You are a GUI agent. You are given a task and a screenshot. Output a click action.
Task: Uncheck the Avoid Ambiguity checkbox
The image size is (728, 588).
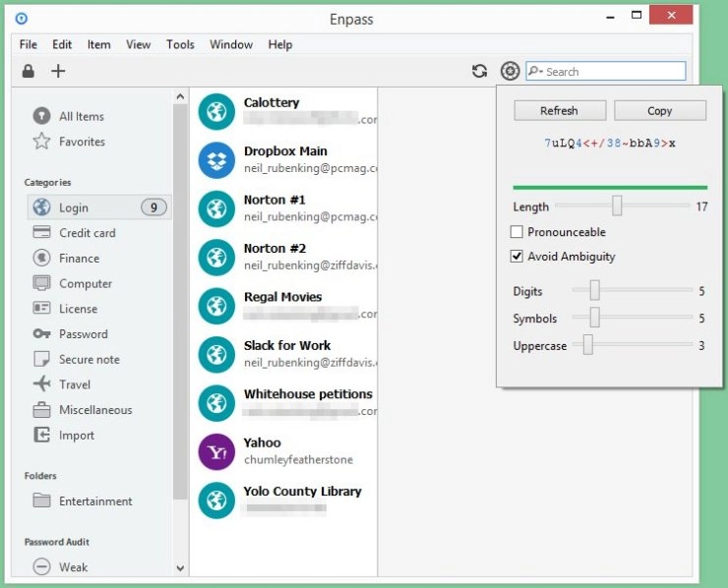pos(516,257)
